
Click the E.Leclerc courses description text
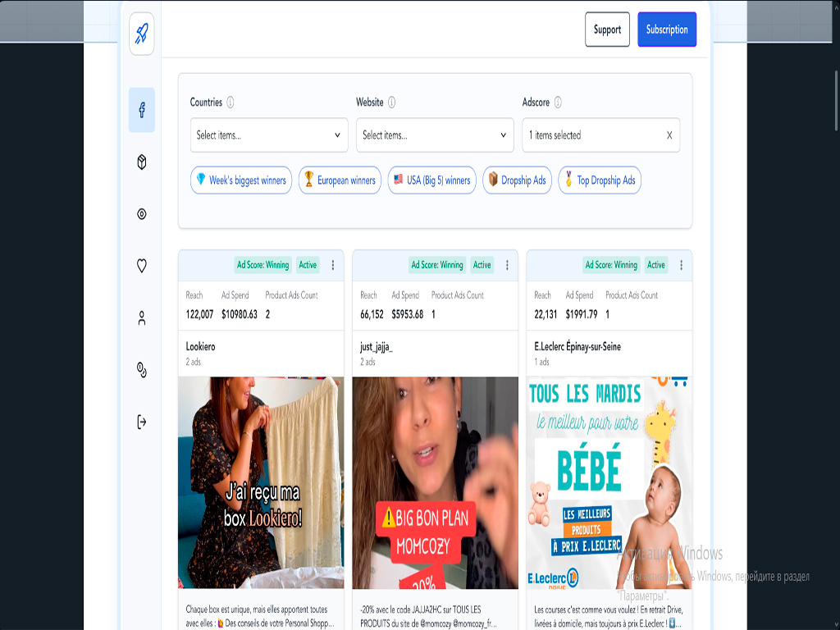coord(608,616)
